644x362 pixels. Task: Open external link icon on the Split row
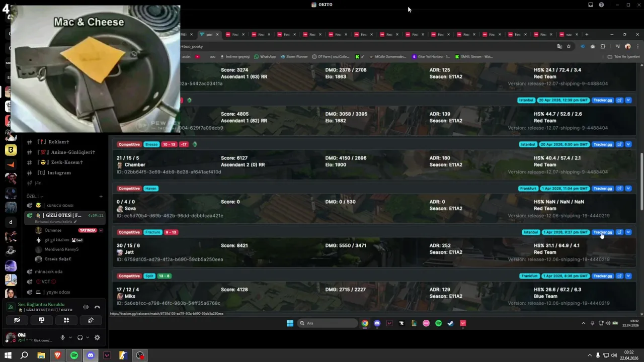pyautogui.click(x=620, y=276)
